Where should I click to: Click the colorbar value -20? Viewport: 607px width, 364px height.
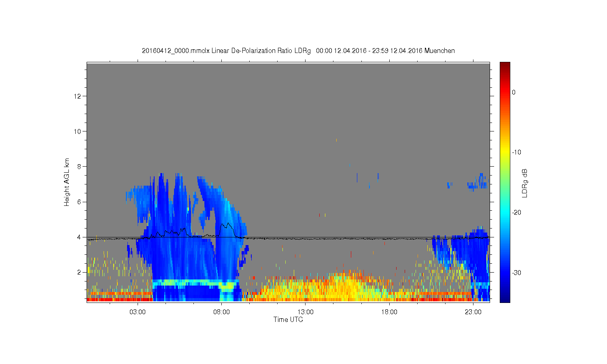516,213
